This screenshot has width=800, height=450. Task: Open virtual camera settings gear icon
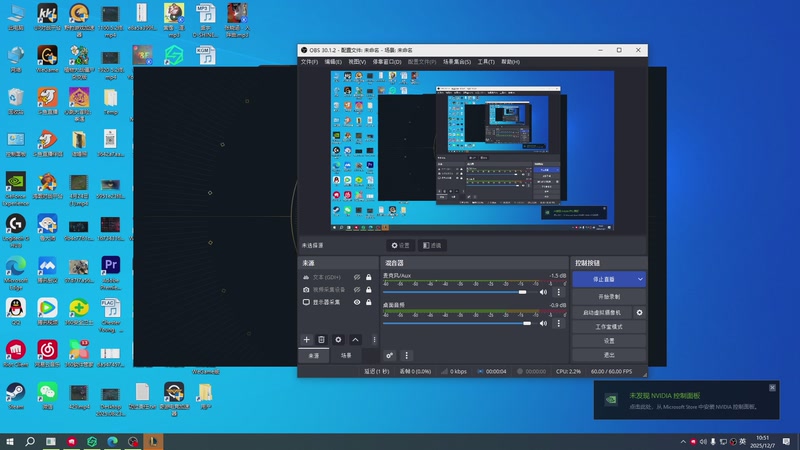[x=639, y=312]
